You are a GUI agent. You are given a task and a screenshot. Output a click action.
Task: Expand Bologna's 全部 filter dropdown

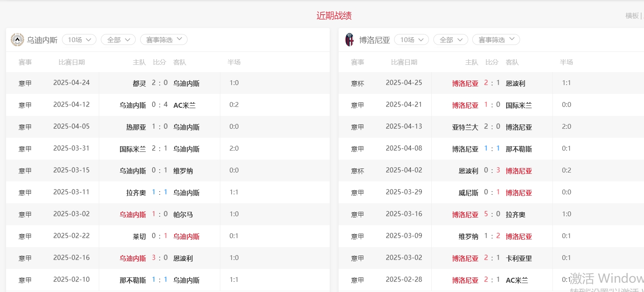coord(451,40)
